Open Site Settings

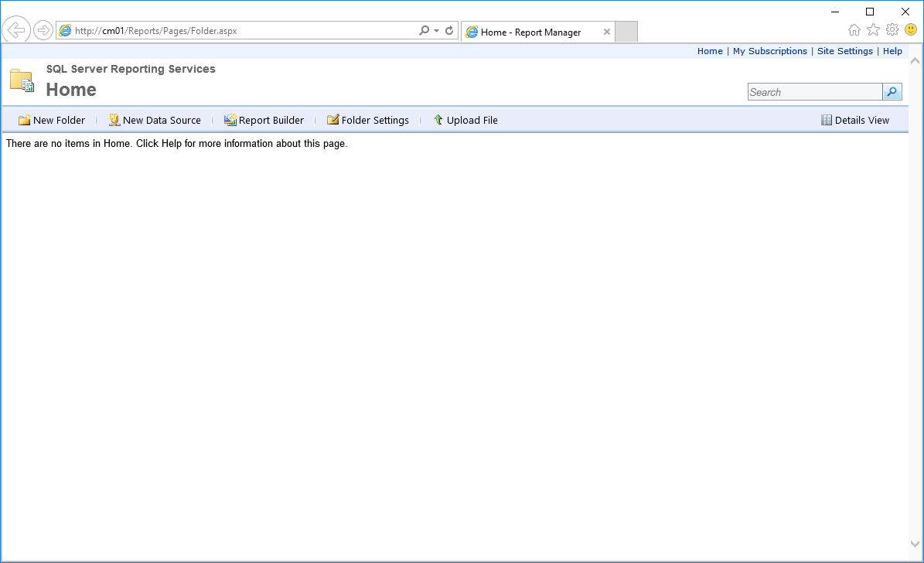point(845,51)
